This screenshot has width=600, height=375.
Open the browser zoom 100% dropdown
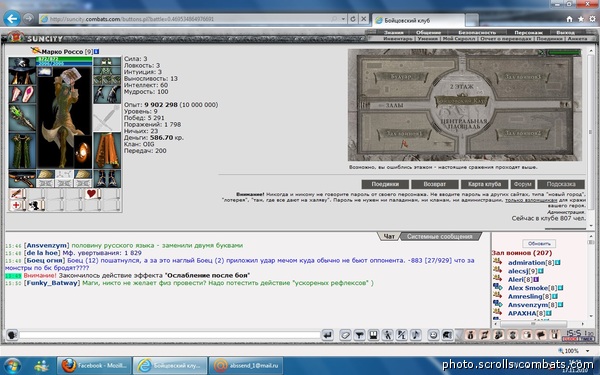click(x=587, y=351)
